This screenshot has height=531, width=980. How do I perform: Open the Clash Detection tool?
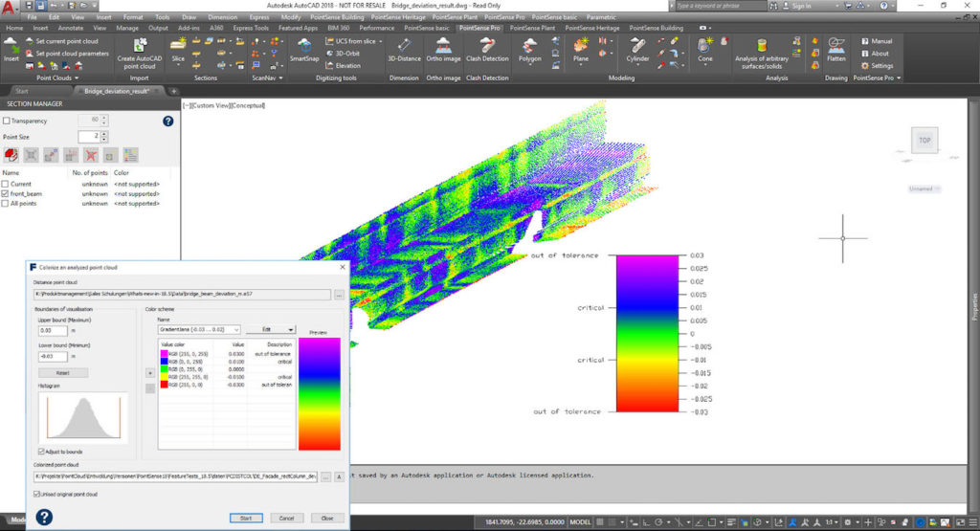[x=487, y=49]
